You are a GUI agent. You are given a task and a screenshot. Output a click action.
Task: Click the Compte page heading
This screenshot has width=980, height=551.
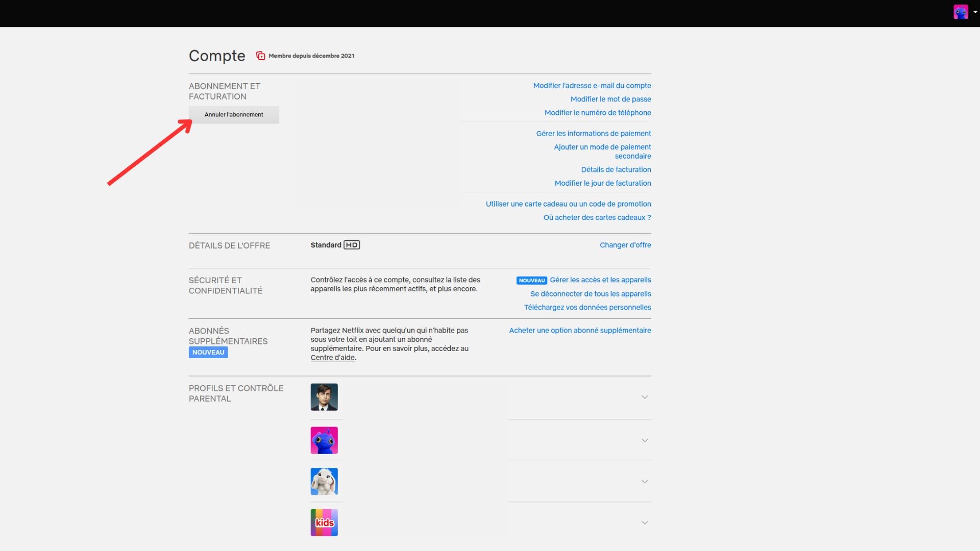pyautogui.click(x=217, y=56)
